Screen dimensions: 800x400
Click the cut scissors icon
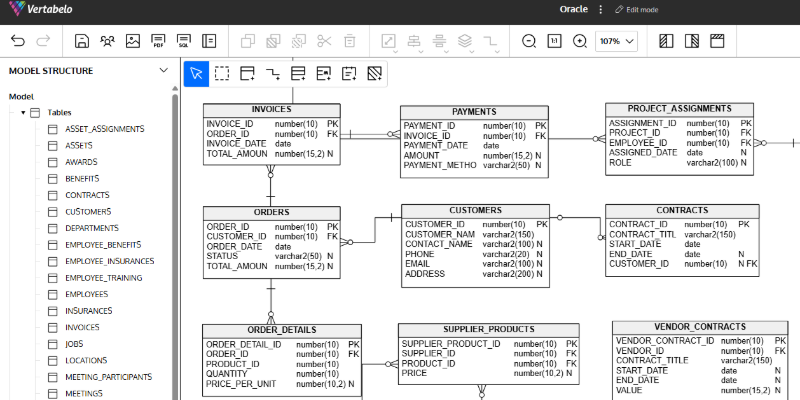(x=324, y=41)
